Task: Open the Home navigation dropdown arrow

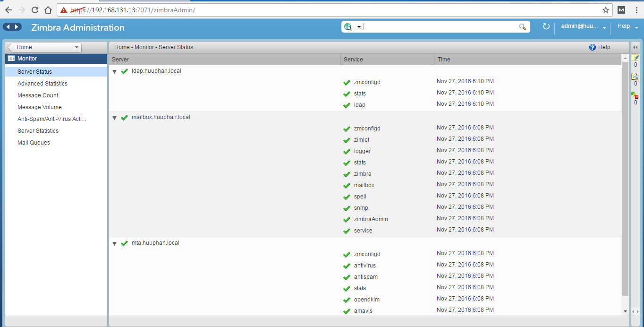Action: [77, 47]
